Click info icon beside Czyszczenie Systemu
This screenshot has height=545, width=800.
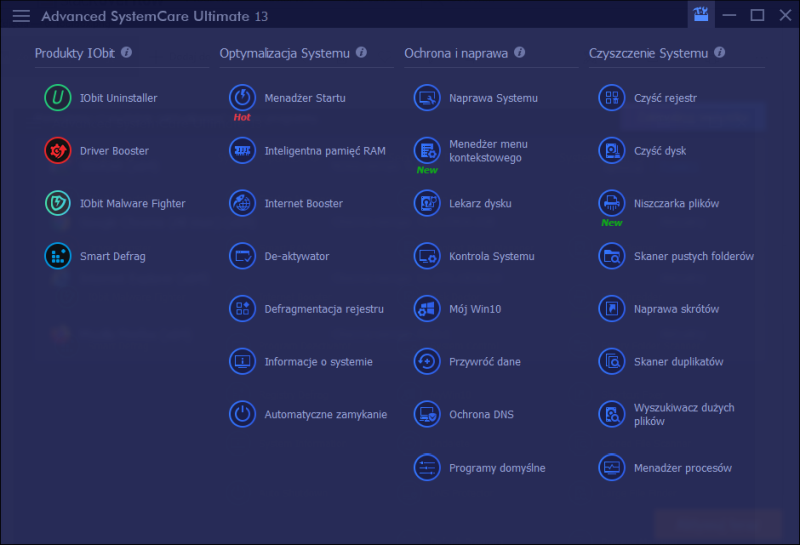coord(719,53)
